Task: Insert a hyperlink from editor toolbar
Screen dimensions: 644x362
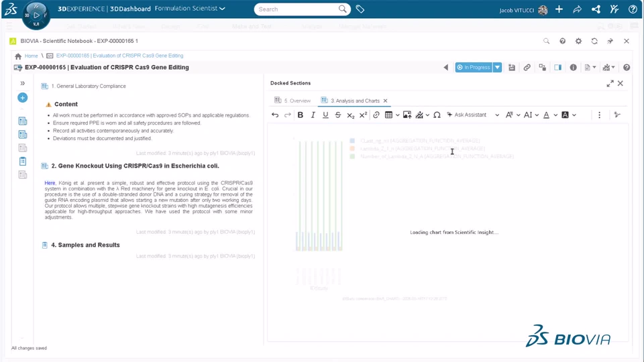Action: click(376, 115)
